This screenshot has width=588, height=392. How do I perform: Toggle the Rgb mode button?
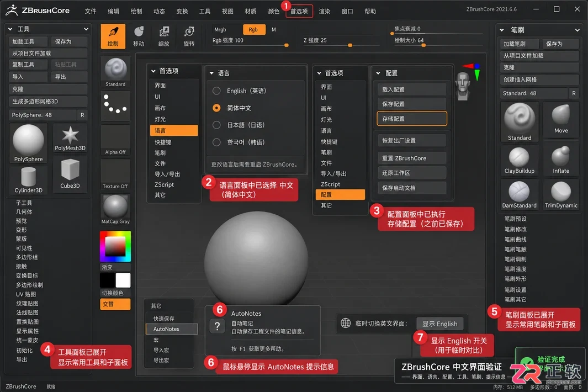click(x=253, y=30)
